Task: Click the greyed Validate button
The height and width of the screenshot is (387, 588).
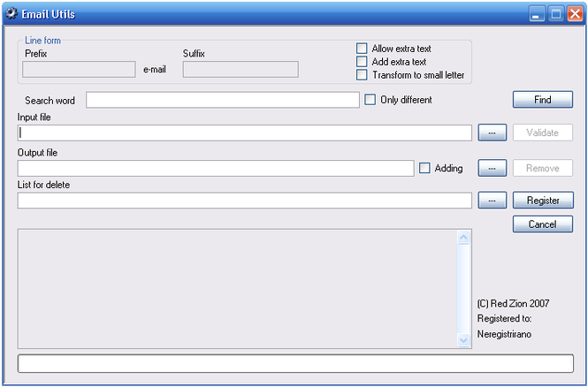Action: [543, 133]
